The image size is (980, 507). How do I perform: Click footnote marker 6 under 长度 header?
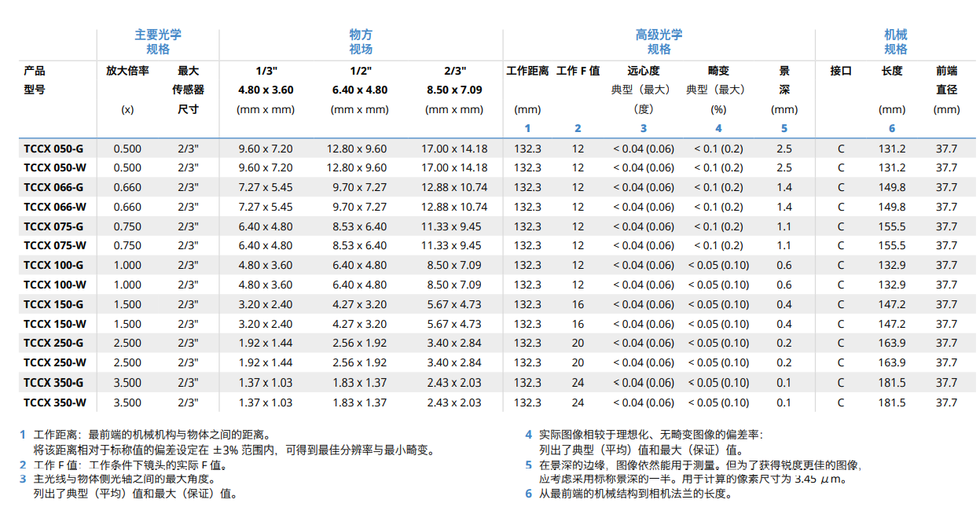tap(892, 128)
